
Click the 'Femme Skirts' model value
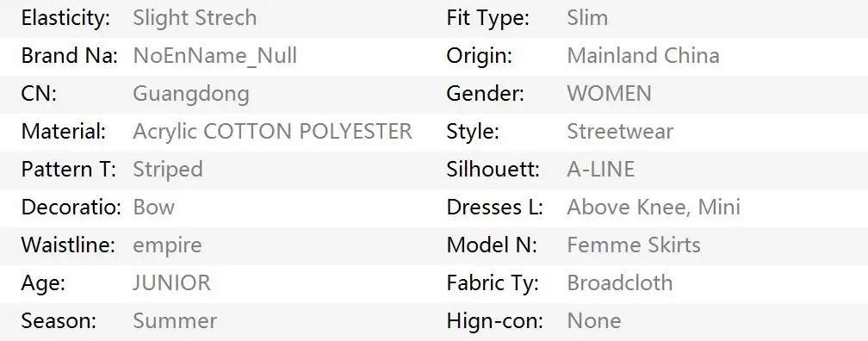634,245
